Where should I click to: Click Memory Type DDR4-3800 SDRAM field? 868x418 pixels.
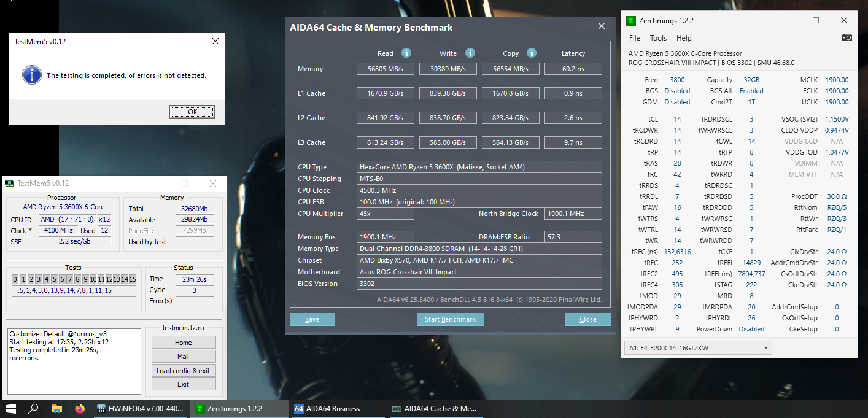(479, 249)
